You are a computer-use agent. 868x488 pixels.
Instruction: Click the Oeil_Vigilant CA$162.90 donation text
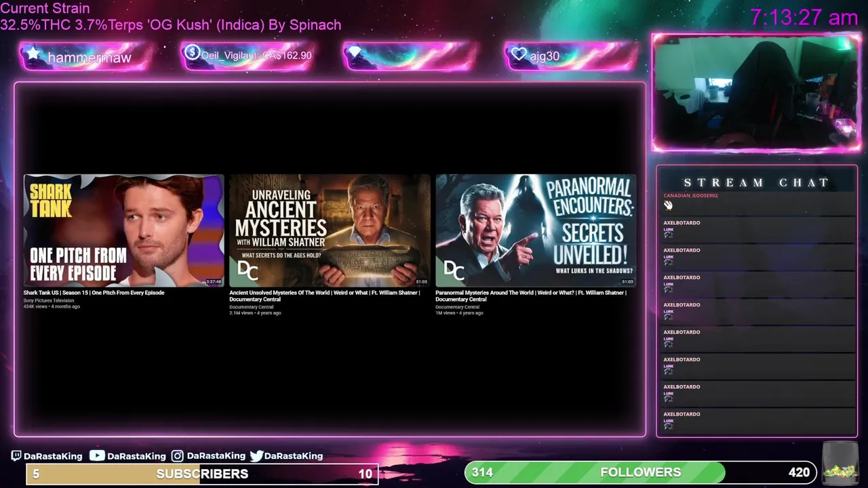tap(256, 56)
